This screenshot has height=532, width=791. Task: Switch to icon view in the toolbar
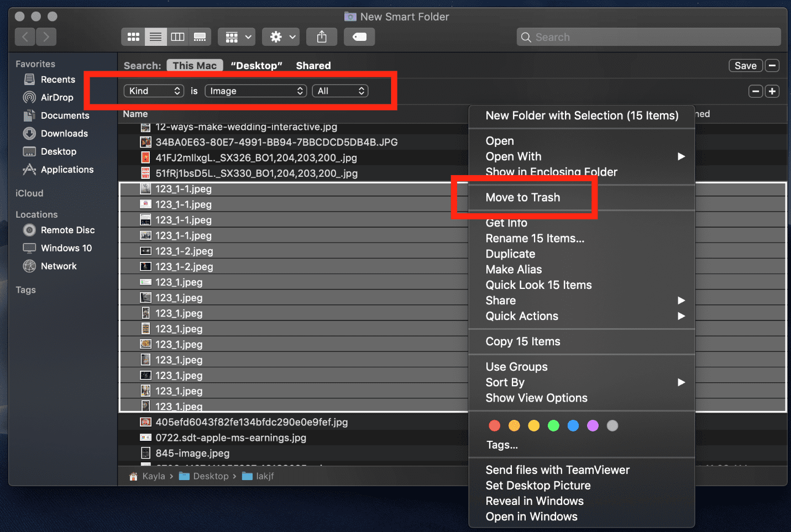(133, 36)
